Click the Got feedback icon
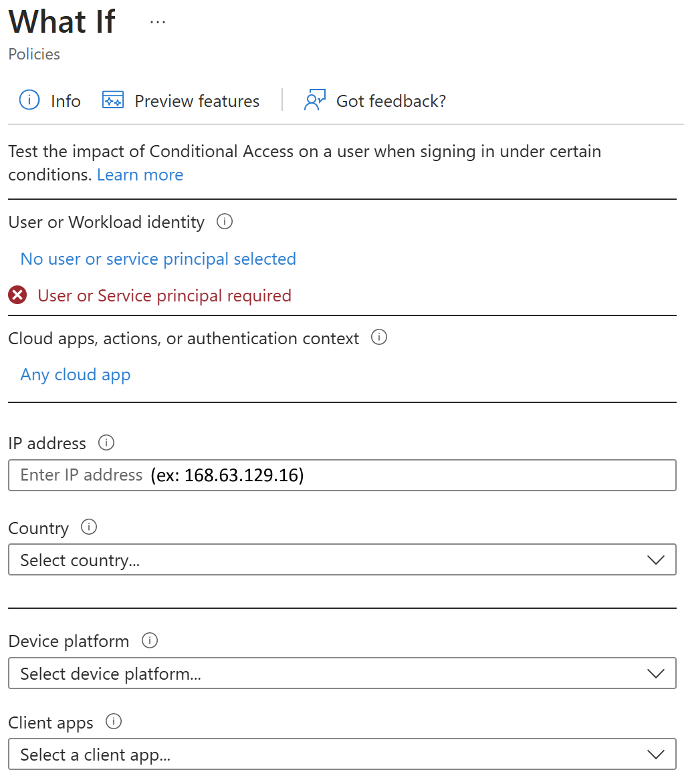684x784 pixels. point(314,99)
